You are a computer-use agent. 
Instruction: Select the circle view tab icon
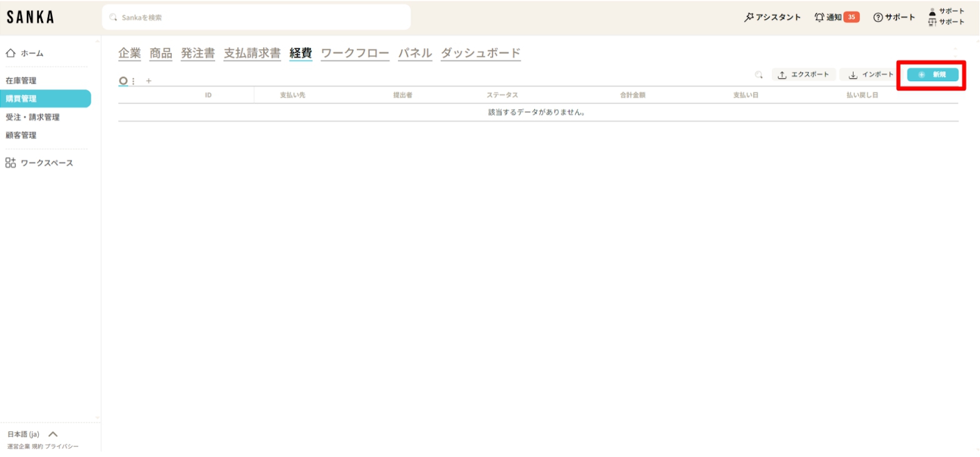pos(123,81)
